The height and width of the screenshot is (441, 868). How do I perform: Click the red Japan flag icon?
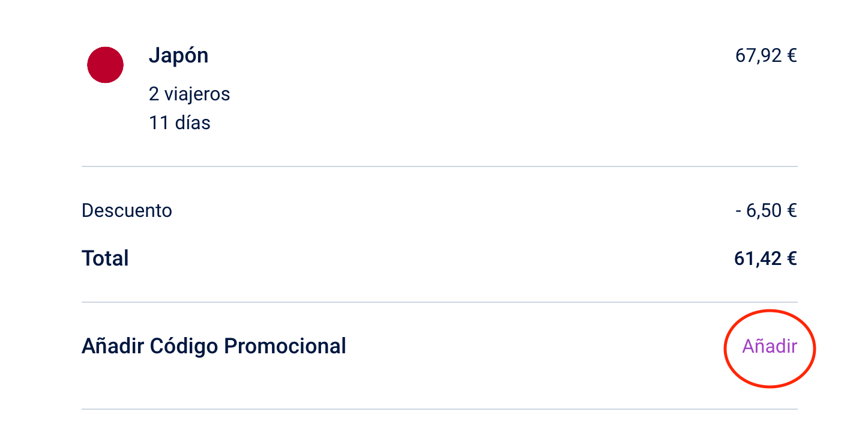[x=105, y=65]
